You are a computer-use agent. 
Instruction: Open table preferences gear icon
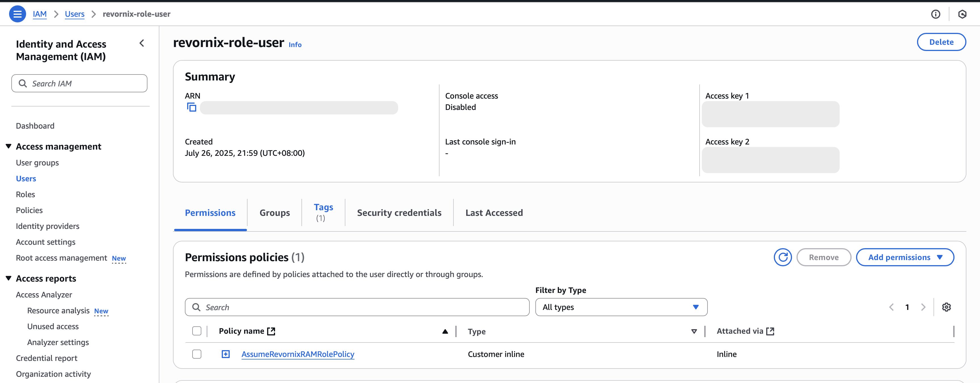[x=946, y=307]
